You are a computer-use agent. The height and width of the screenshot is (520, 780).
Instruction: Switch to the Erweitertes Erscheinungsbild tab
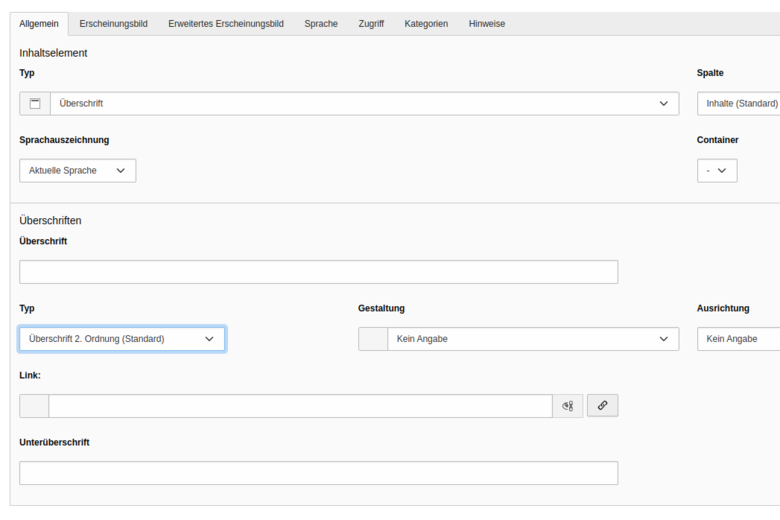[226, 24]
